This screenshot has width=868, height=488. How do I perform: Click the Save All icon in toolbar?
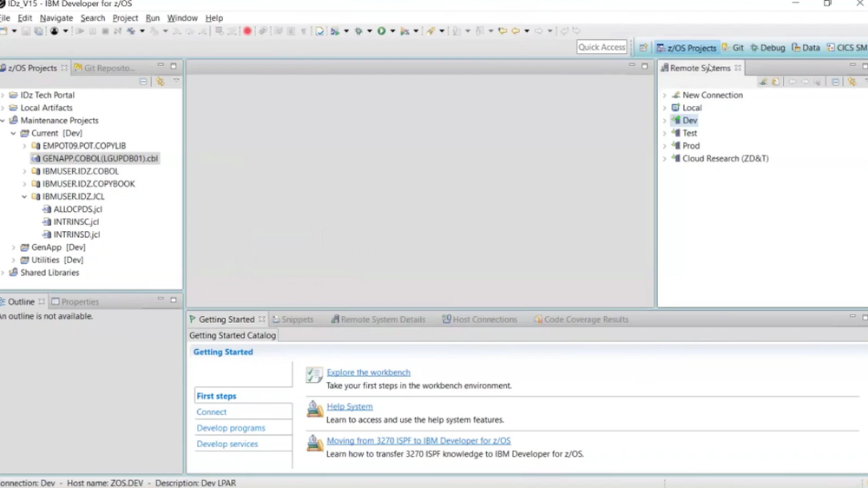click(38, 31)
